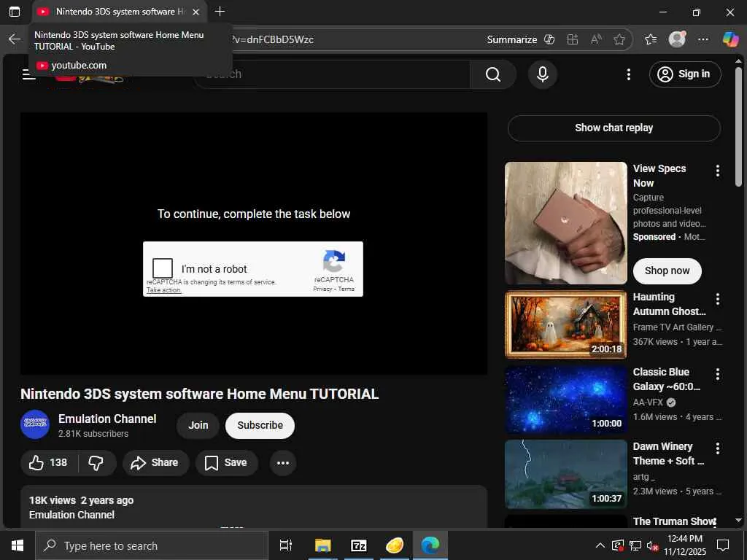
Task: Open Edge favorites list icon
Action: pyautogui.click(x=651, y=39)
